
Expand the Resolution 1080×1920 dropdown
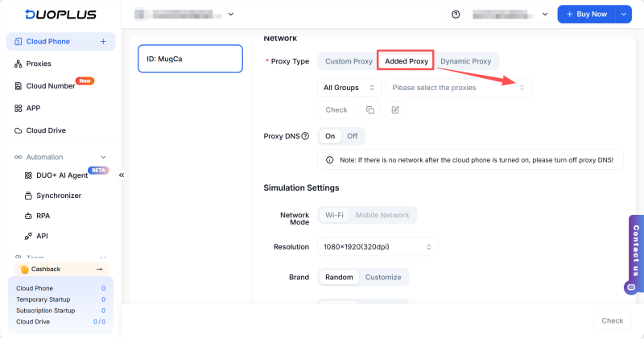(378, 246)
